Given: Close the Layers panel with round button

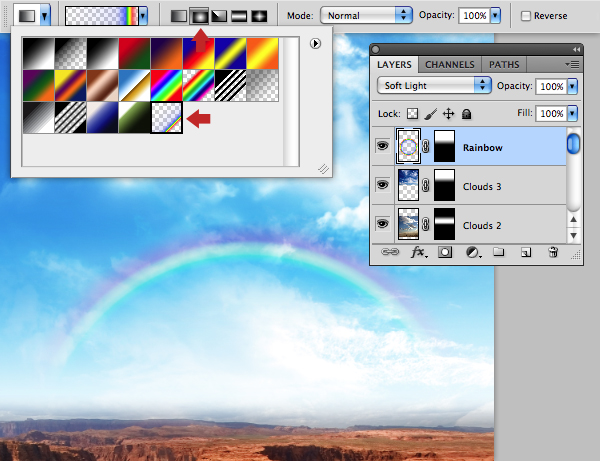Looking at the screenshot, I should 375,49.
